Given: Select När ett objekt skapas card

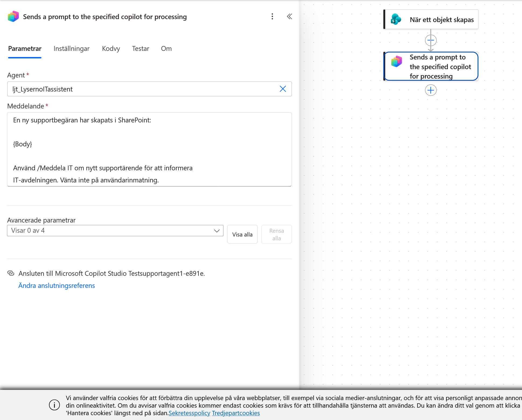Looking at the screenshot, I should (431, 19).
